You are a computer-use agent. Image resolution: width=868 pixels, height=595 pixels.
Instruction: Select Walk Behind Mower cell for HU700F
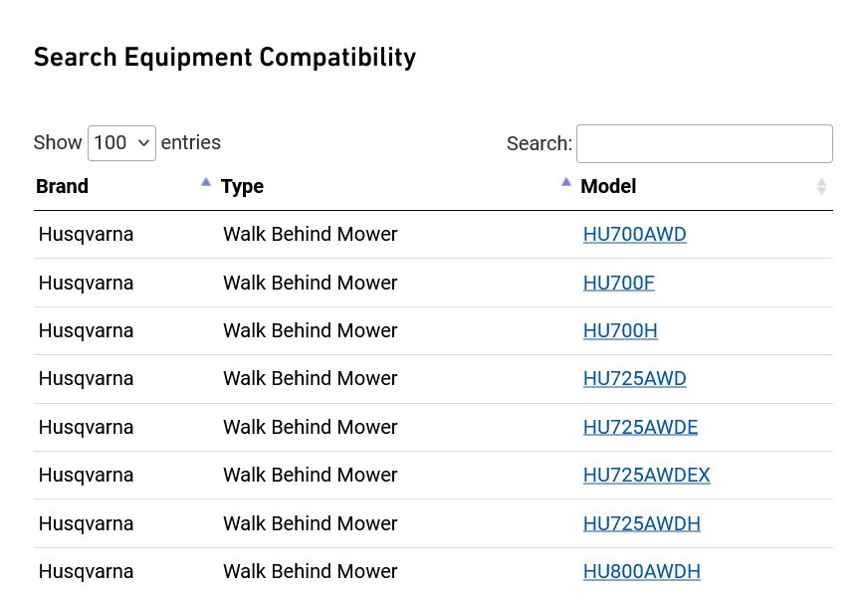click(x=310, y=283)
